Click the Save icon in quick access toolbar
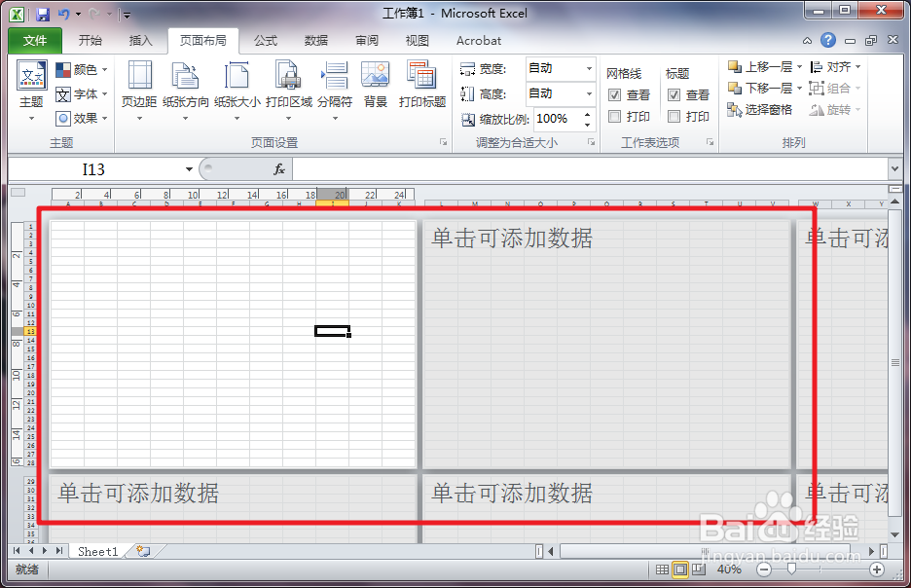 pos(43,15)
